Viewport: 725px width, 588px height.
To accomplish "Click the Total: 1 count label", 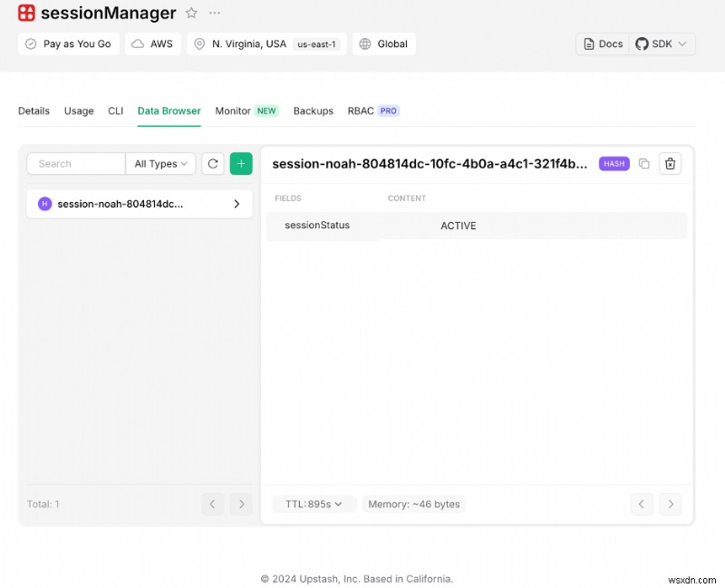I will tap(43, 504).
